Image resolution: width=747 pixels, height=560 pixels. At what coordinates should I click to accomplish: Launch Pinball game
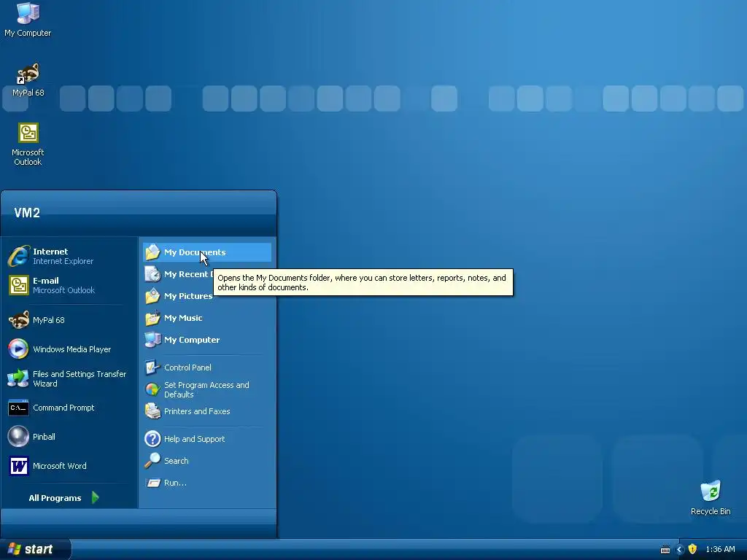[x=69, y=437]
